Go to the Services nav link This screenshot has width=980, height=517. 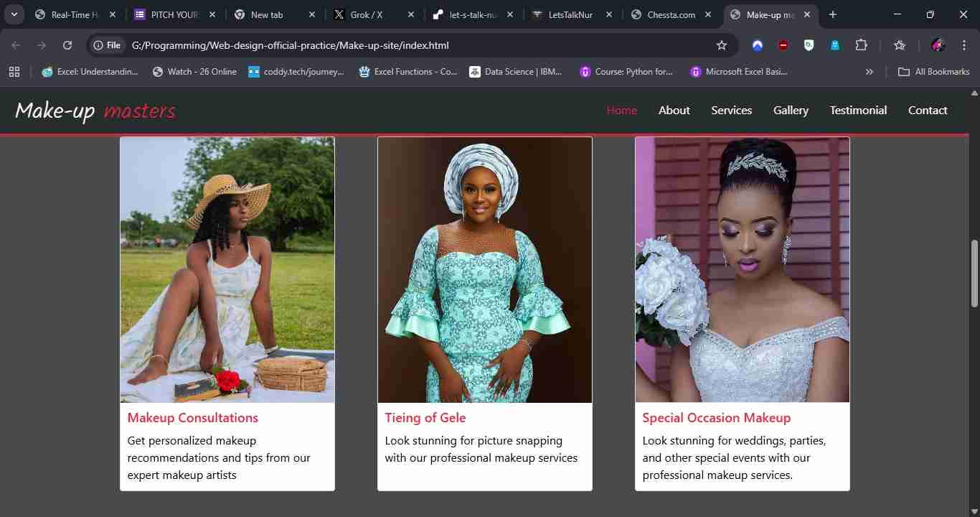[731, 111]
